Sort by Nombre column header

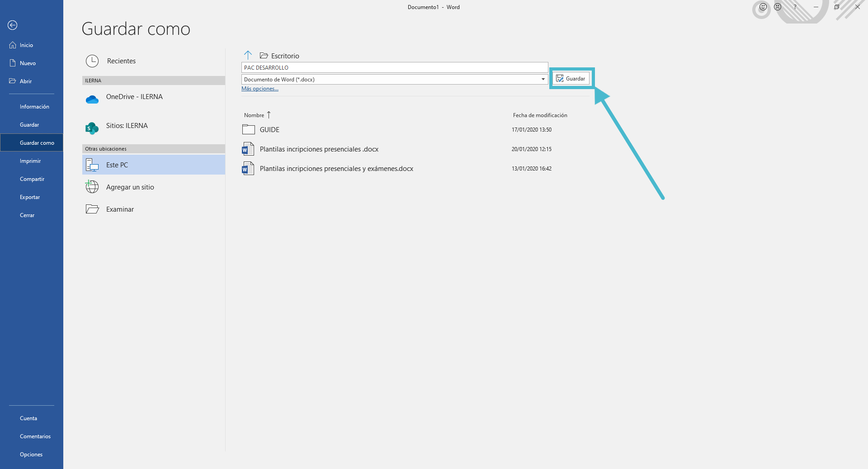coord(254,115)
